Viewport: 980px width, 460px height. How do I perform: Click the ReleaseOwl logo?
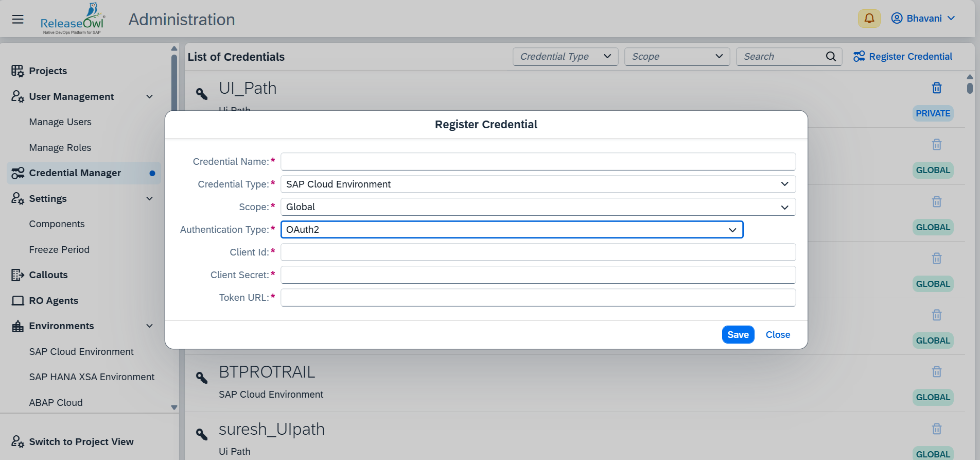73,19
